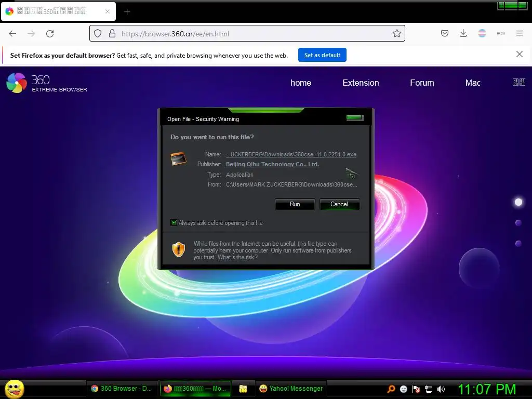The width and height of the screenshot is (532, 399).
Task: Close the security warning via green title button
Action: [355, 118]
